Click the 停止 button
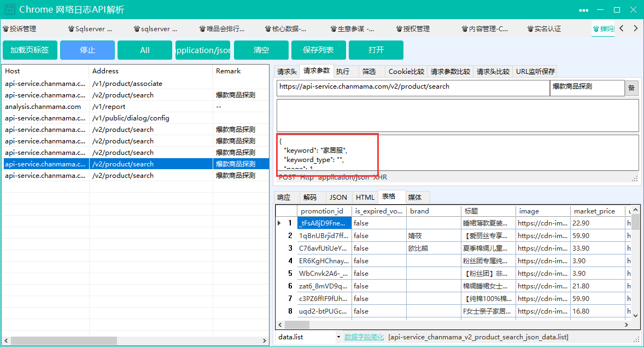Image resolution: width=644 pixels, height=347 pixels. (87, 50)
